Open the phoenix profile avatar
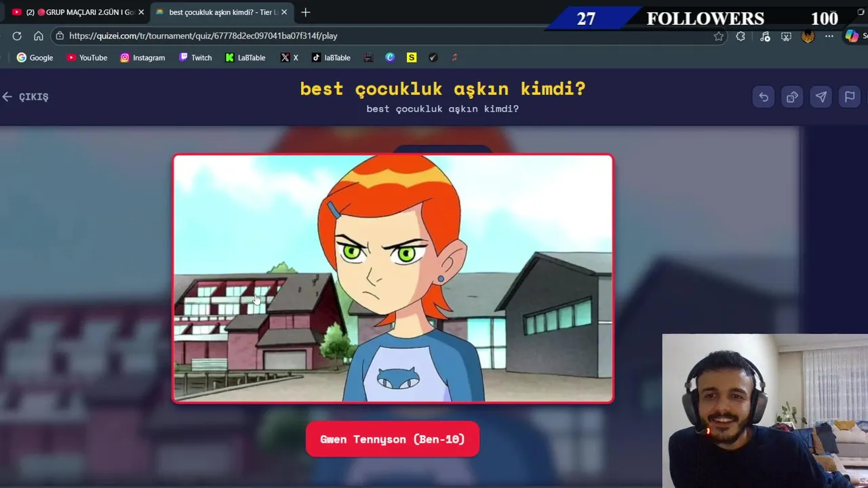Screen dimensions: 868x488 [x=808, y=37]
